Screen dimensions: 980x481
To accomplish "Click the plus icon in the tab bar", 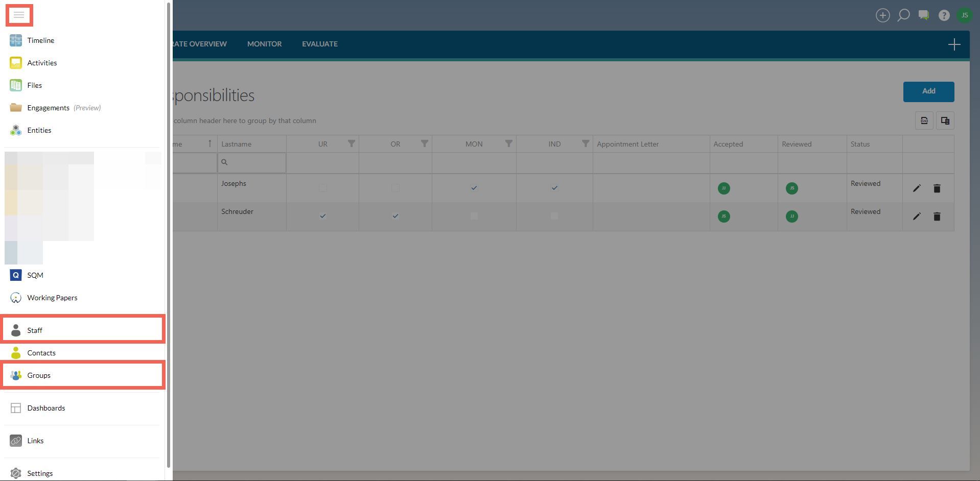I will [954, 44].
